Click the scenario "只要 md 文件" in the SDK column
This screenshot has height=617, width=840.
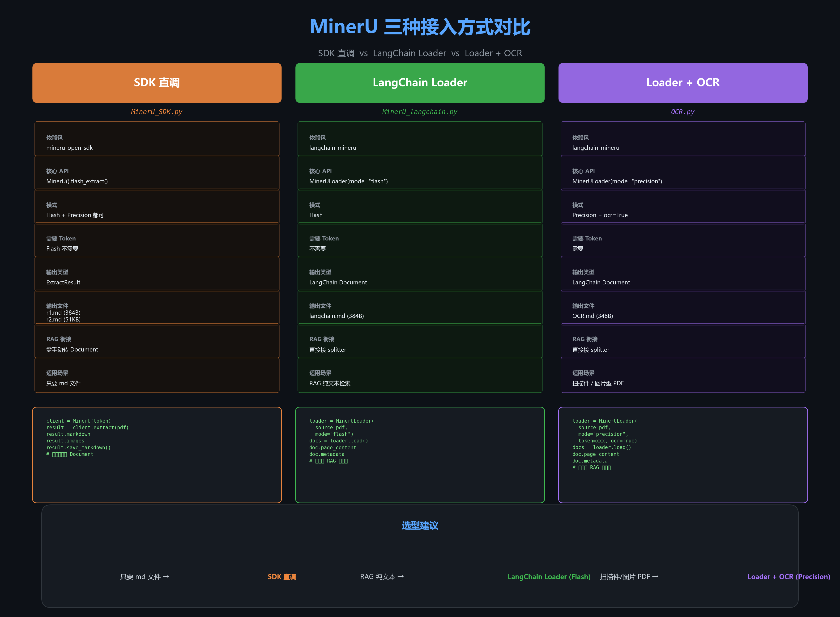[64, 384]
